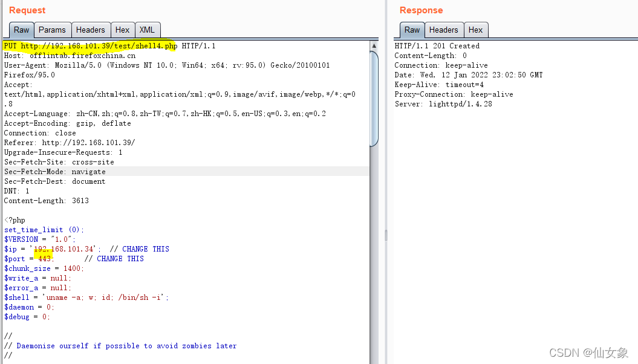Viewport: 638px width, 364px height.
Task: Click the $shell command string line
Action: 86,297
